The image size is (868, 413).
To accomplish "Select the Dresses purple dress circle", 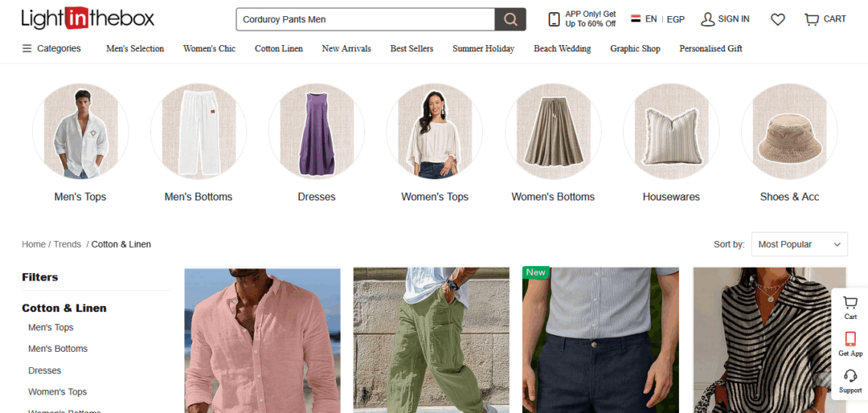I will [x=317, y=132].
